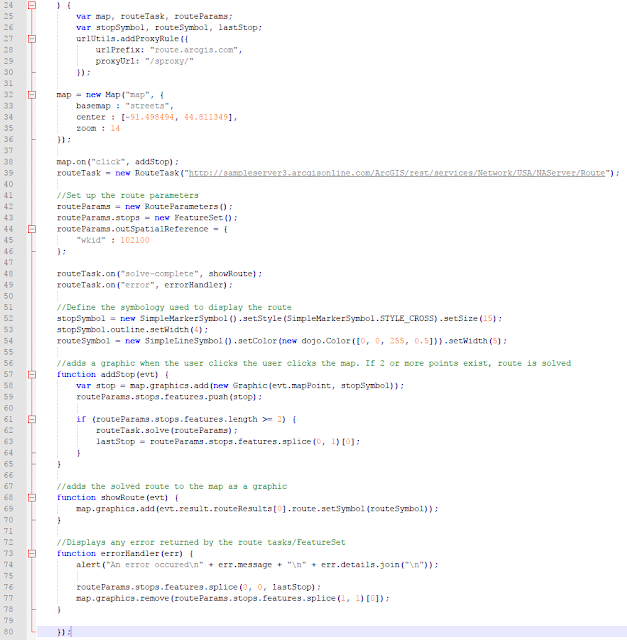Screen dimensions: 627x640
Task: Click the wkid value 102100
Action: (x=135, y=240)
